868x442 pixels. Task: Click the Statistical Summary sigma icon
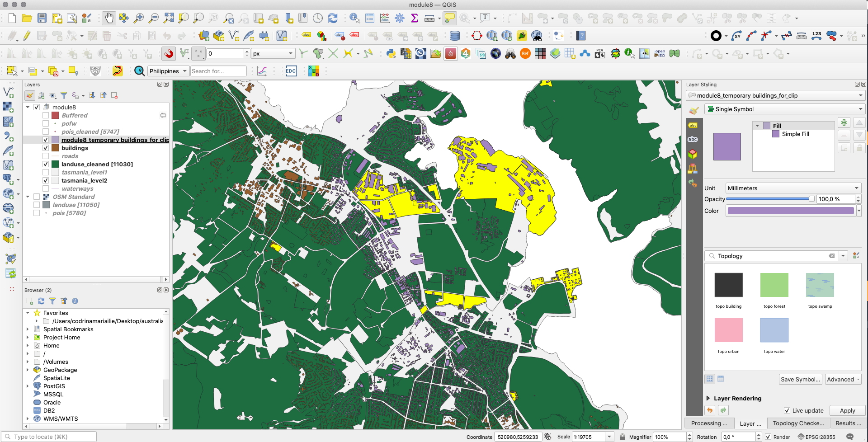pos(415,18)
